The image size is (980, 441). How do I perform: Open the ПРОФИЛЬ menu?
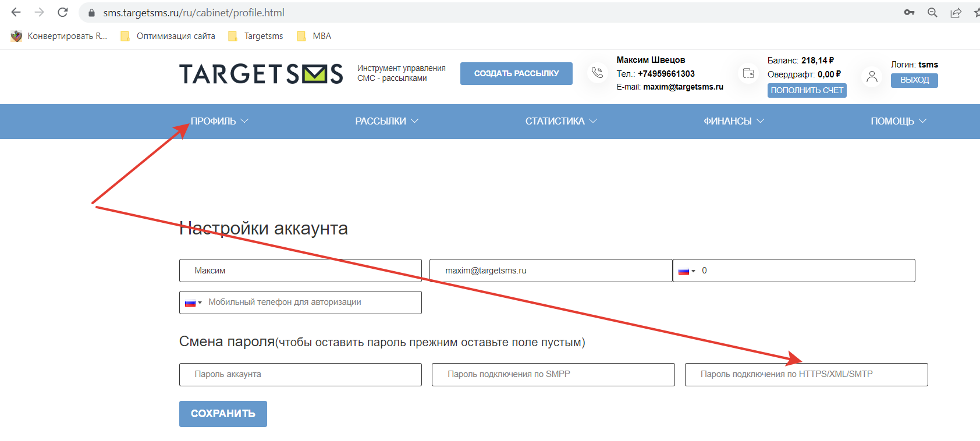pyautogui.click(x=219, y=121)
